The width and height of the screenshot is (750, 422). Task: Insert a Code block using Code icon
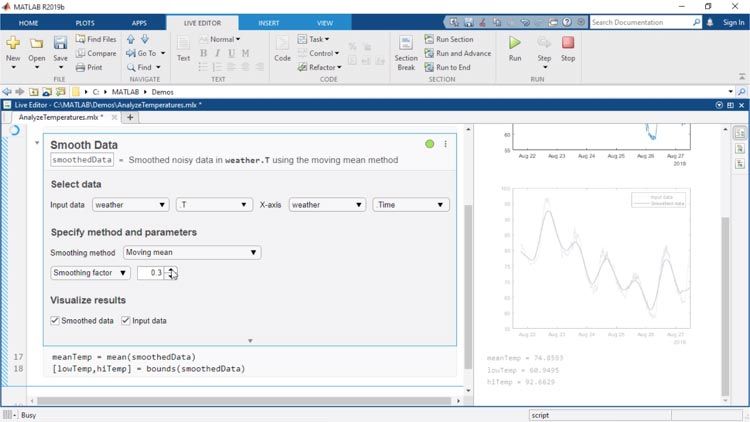[x=282, y=48]
